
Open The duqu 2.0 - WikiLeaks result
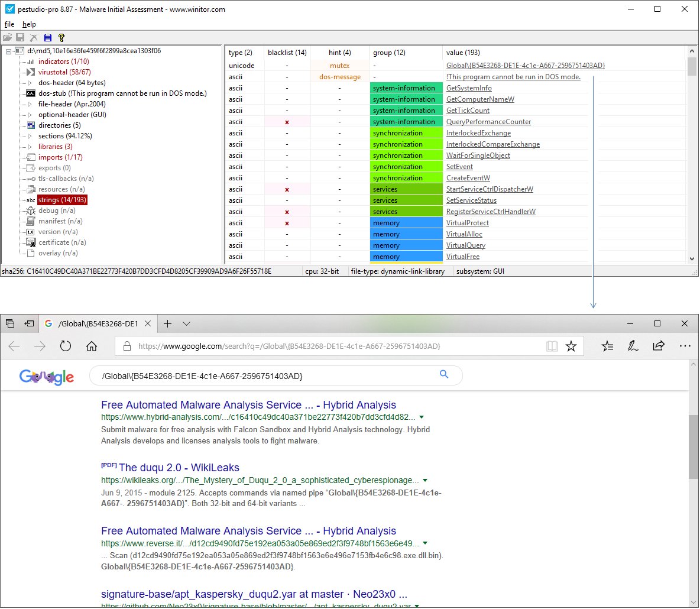[179, 468]
